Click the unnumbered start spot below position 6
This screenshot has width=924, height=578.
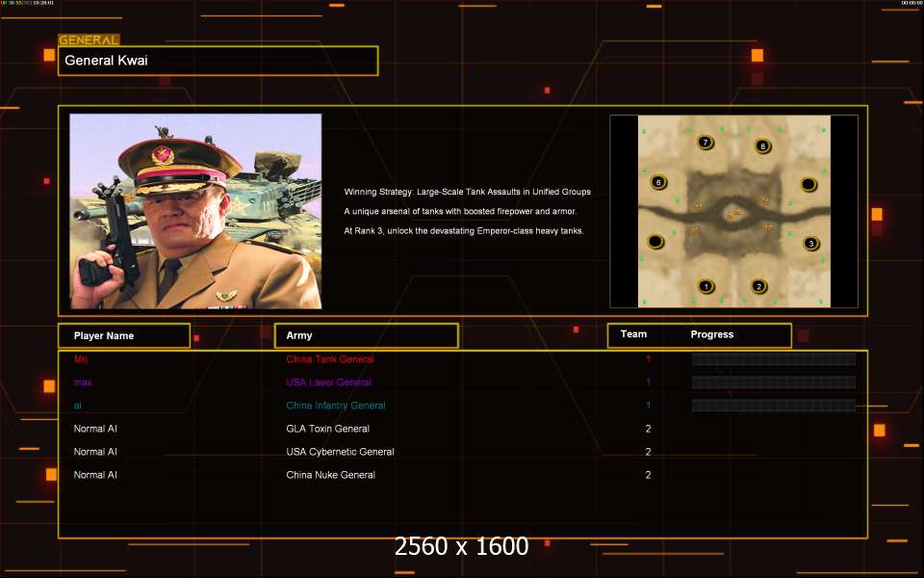[655, 241]
